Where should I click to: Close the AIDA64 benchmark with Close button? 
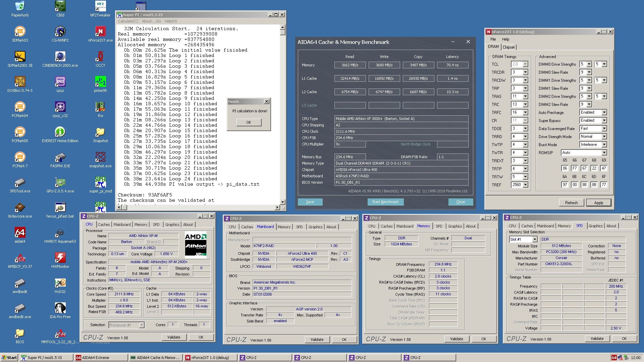point(461,202)
